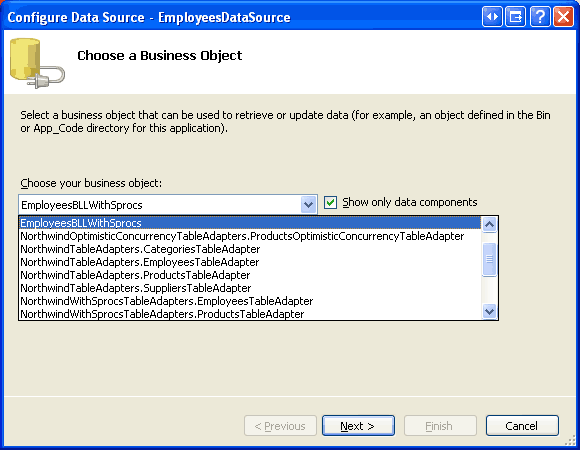The width and height of the screenshot is (580, 450).
Task: Pick NorthwindTableAdapters.SuppliersTableAdapter
Action: (250, 288)
